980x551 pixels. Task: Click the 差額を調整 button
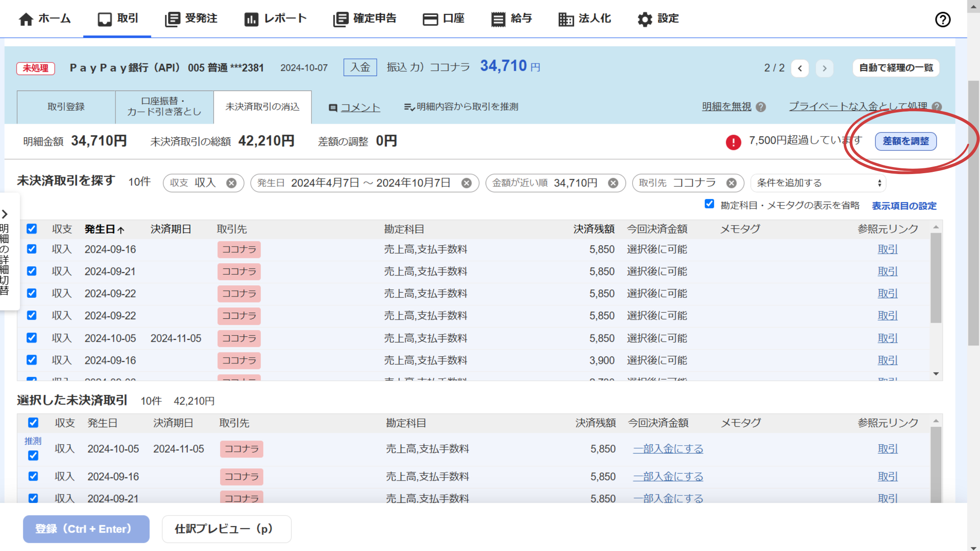coord(905,141)
